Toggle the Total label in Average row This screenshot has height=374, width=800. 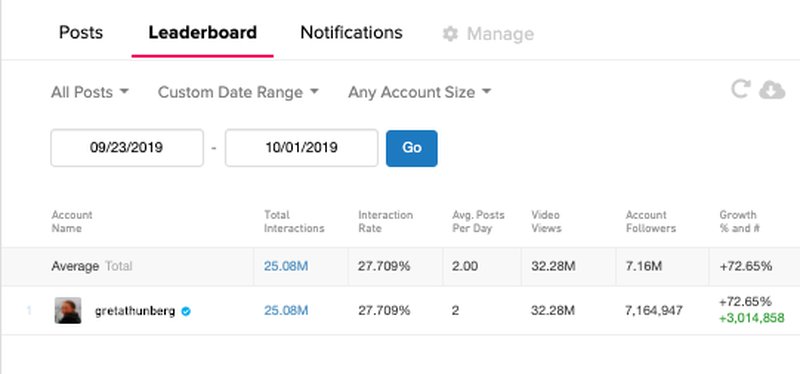click(x=118, y=266)
